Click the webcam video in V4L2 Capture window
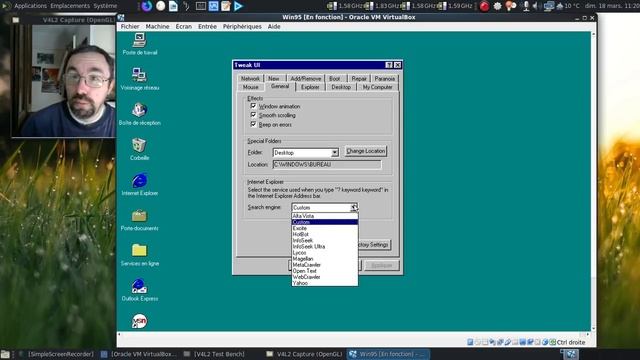640x360 pixels. pos(64,81)
